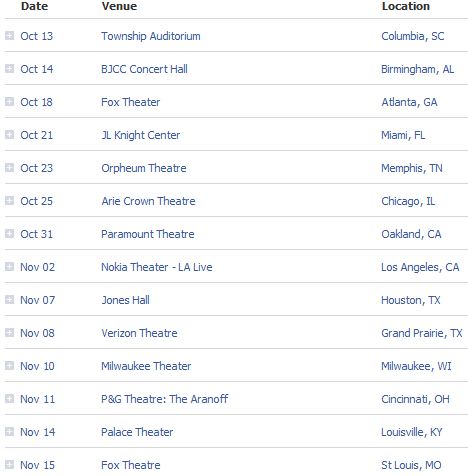
Task: Click plus icon beside Oct 18
Action: coord(9,101)
